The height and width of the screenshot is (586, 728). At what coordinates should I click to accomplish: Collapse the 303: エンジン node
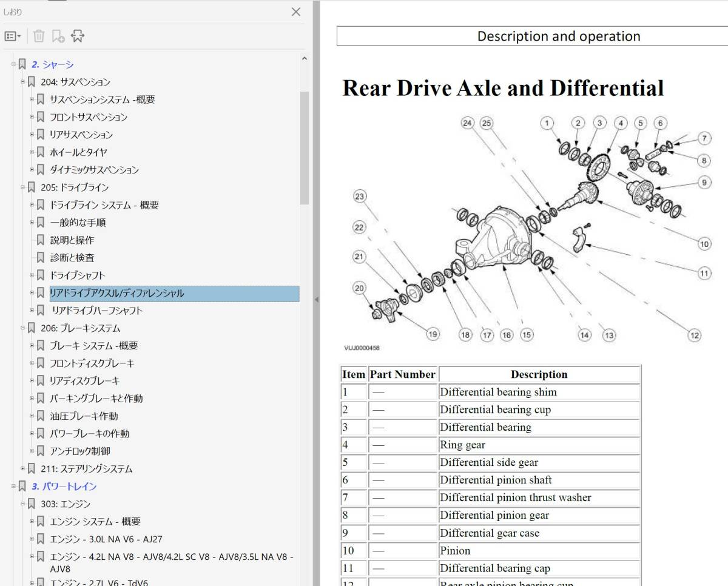(23, 503)
